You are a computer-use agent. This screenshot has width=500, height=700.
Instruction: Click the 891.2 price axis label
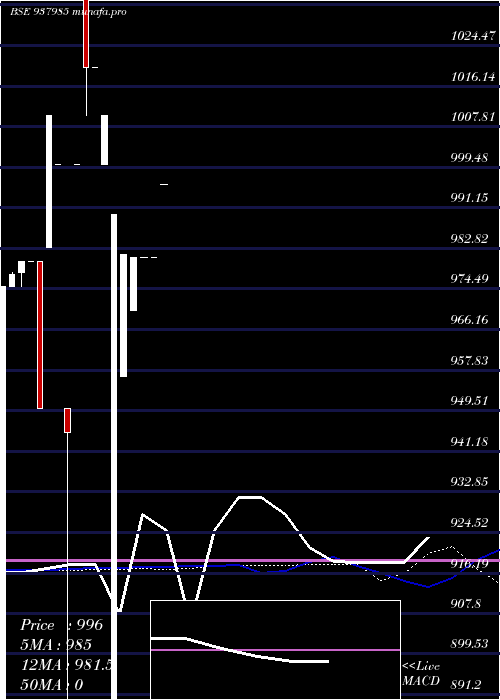point(466,684)
